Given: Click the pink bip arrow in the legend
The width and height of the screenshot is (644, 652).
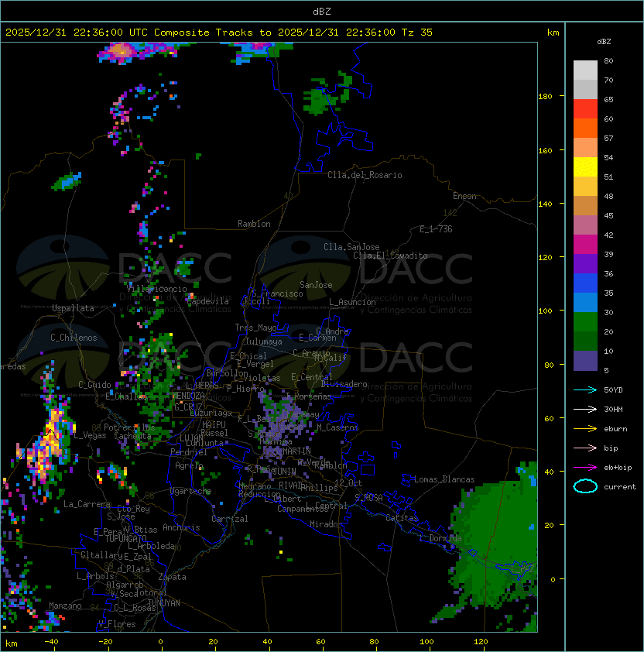Looking at the screenshot, I should (585, 448).
